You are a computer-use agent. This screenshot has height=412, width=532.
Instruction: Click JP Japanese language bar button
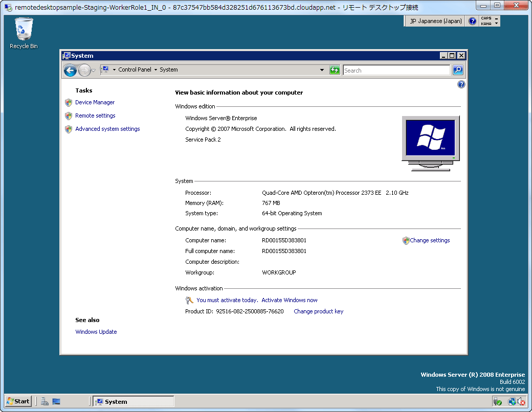(x=435, y=21)
